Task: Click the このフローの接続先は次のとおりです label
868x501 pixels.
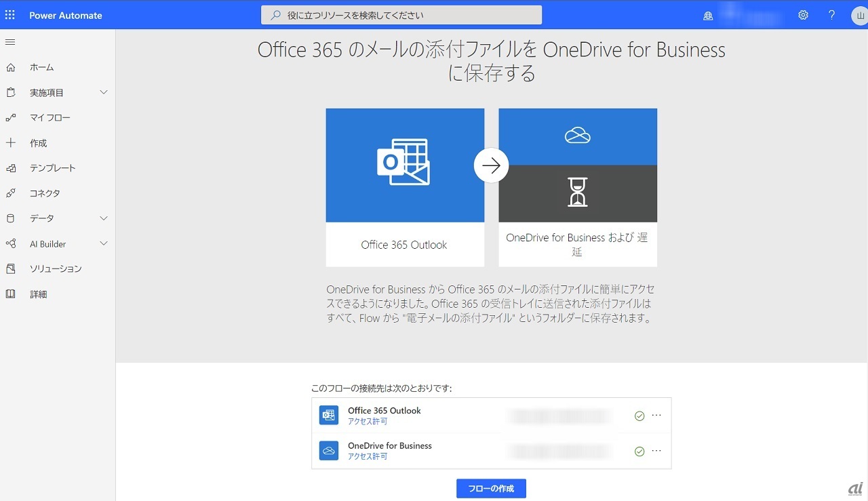Action: point(381,388)
